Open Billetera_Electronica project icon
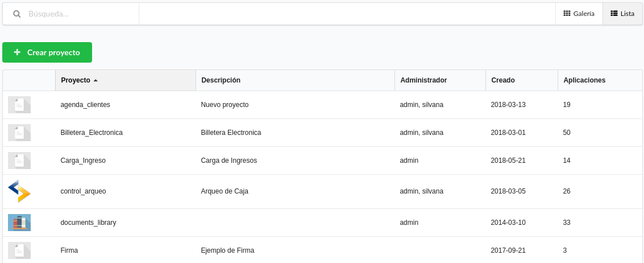644x263 pixels. (x=19, y=133)
